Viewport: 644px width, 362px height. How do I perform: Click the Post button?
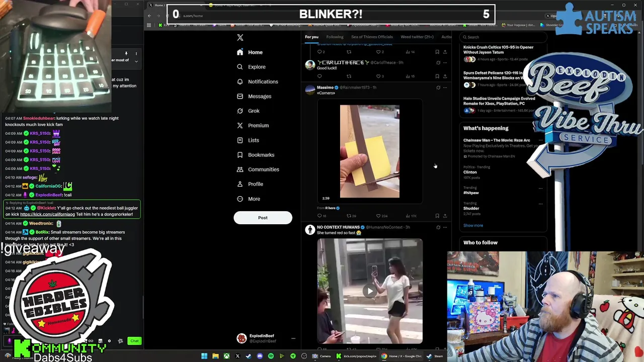coord(263,218)
